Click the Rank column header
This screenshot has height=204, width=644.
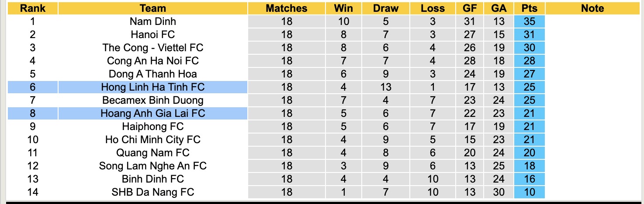[32, 8]
